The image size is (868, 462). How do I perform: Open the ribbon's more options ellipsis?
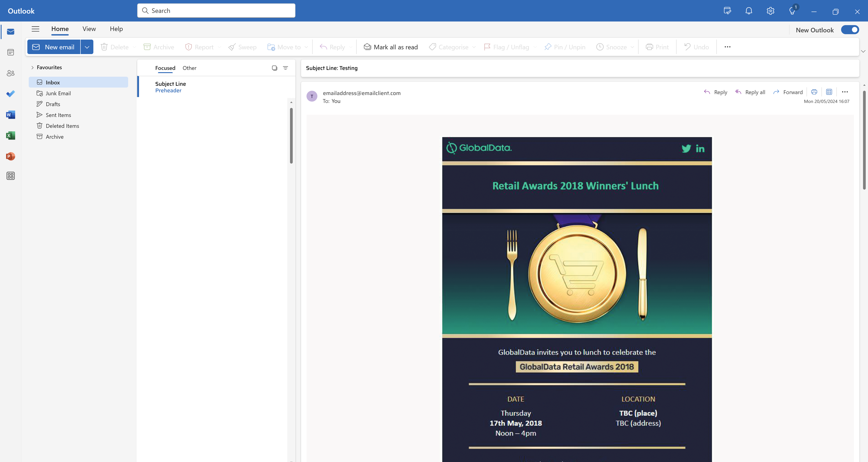(x=727, y=47)
